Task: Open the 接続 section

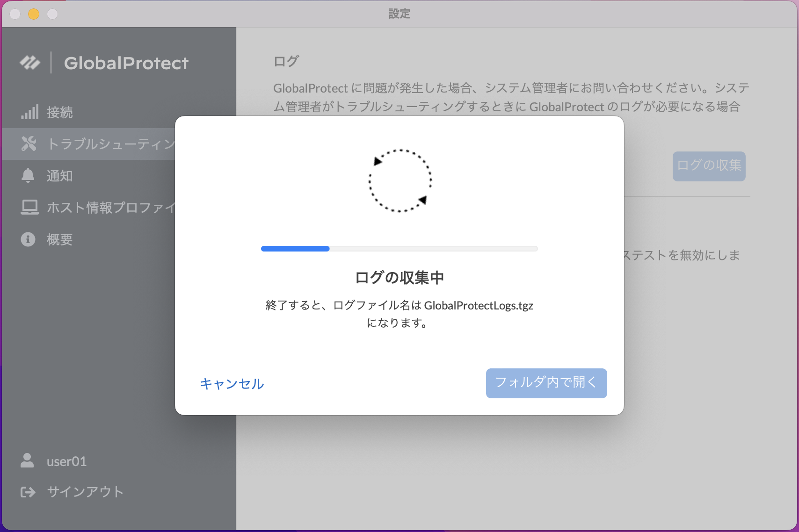Action: [x=119, y=112]
